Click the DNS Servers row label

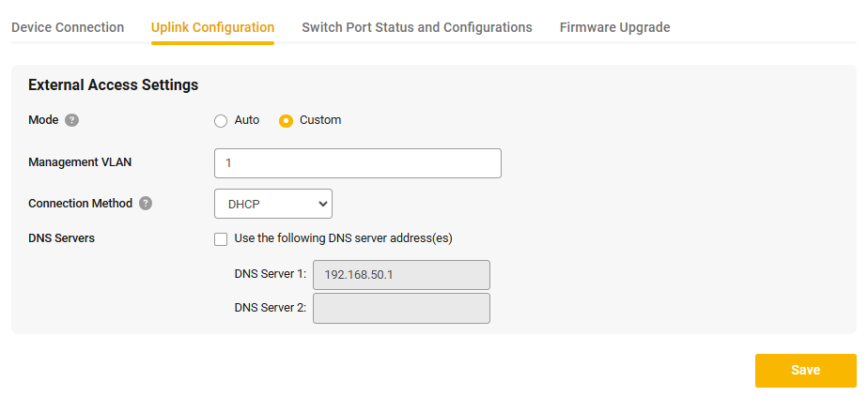point(61,238)
